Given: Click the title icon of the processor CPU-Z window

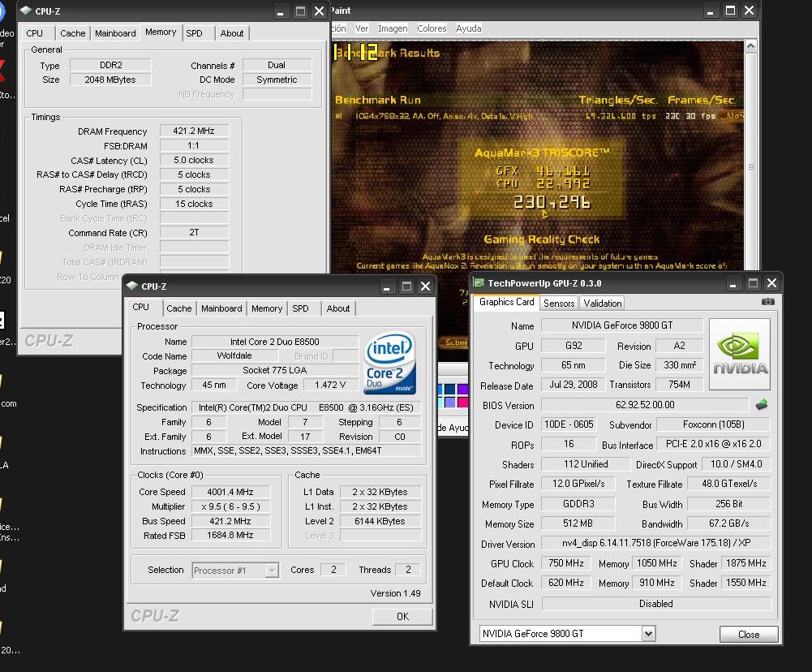Looking at the screenshot, I should pyautogui.click(x=132, y=286).
